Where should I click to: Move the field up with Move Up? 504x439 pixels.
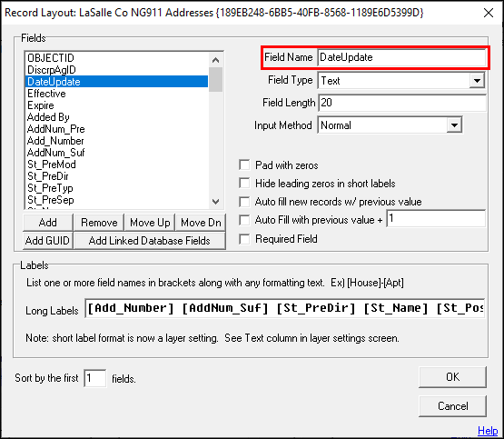[x=150, y=223]
